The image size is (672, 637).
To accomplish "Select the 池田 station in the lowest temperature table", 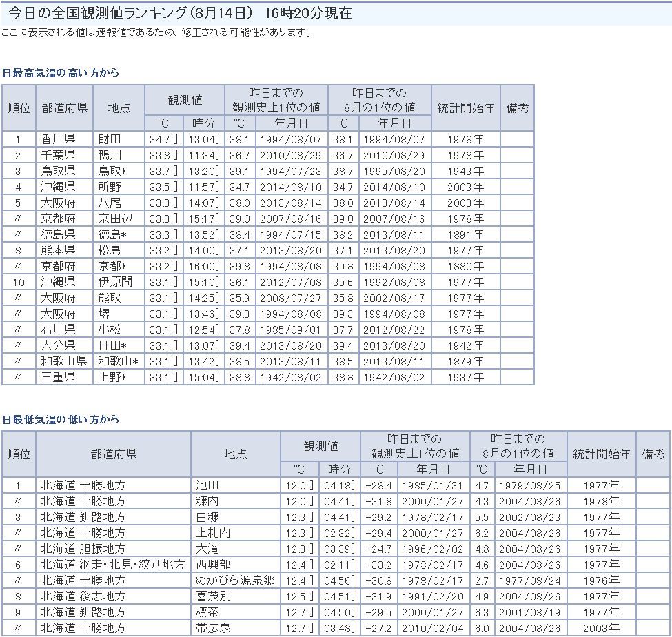I will (207, 485).
